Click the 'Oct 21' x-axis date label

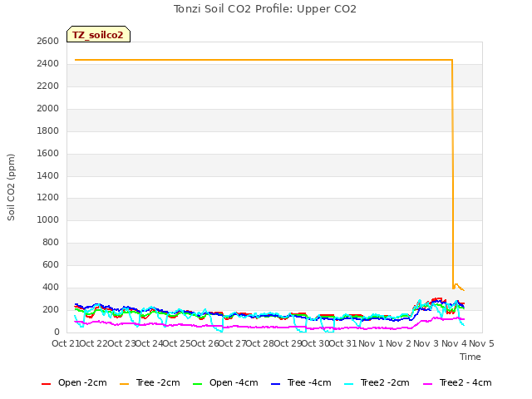(x=66, y=343)
